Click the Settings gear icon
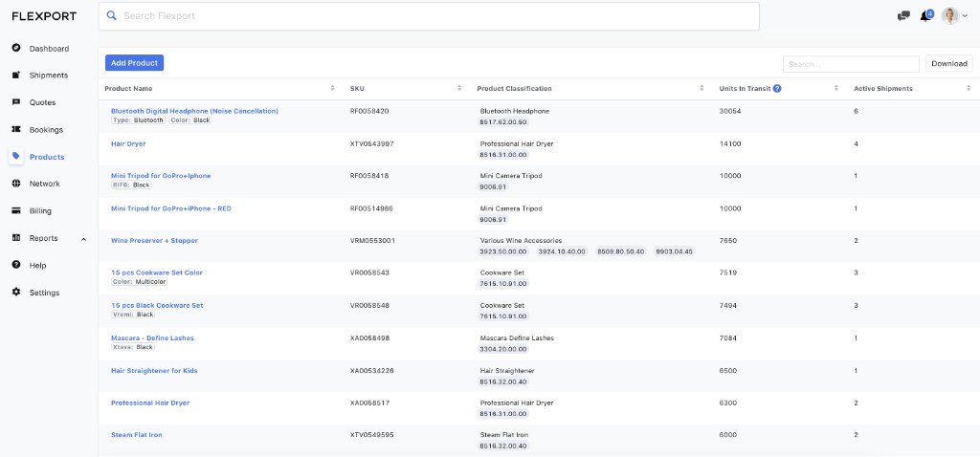Screen dimensions: 980x457 (x=16, y=293)
